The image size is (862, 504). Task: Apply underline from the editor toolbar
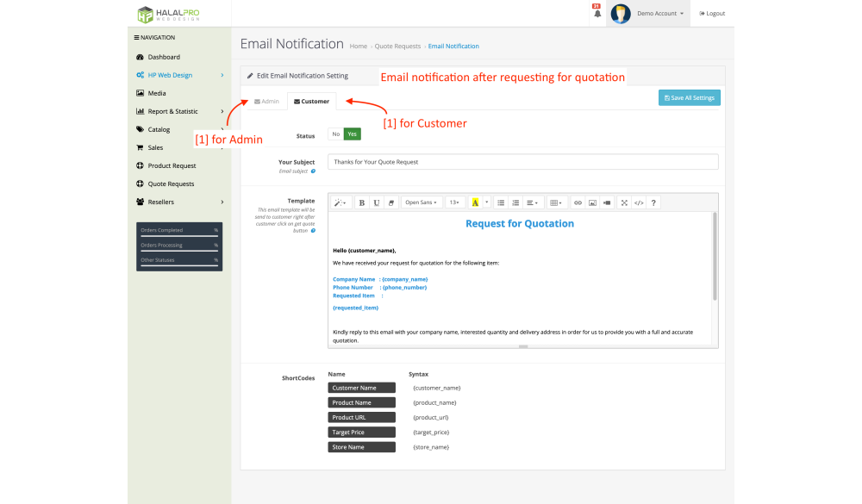pos(377,202)
